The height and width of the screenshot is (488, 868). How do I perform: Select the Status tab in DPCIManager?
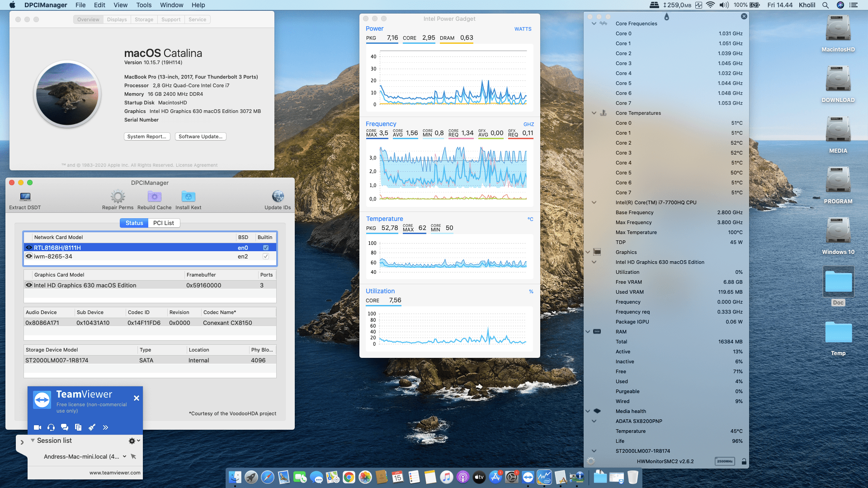[134, 223]
